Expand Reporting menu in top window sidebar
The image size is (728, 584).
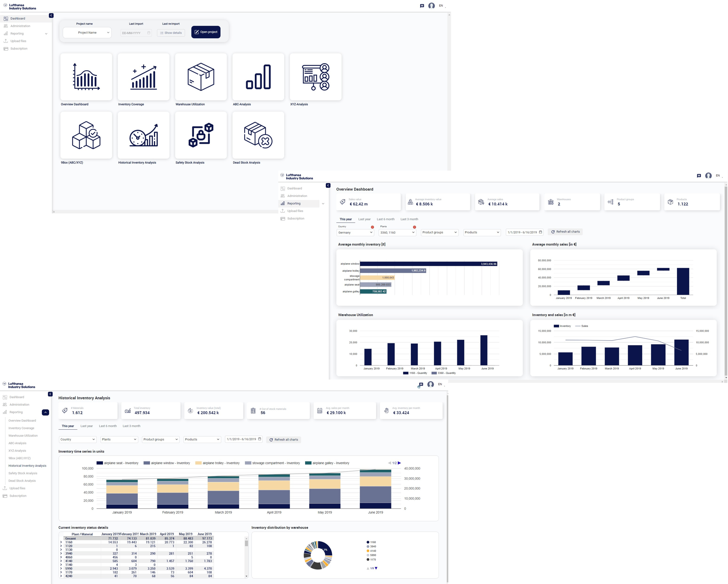coord(46,34)
